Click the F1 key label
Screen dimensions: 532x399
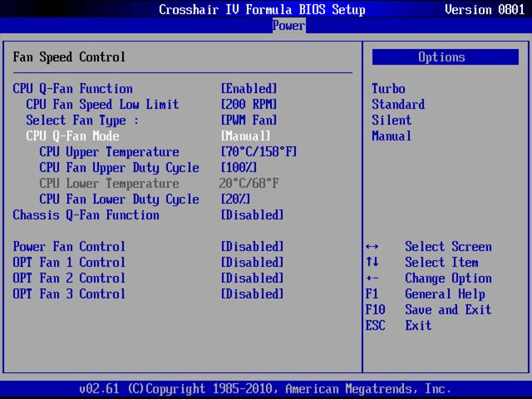point(372,294)
